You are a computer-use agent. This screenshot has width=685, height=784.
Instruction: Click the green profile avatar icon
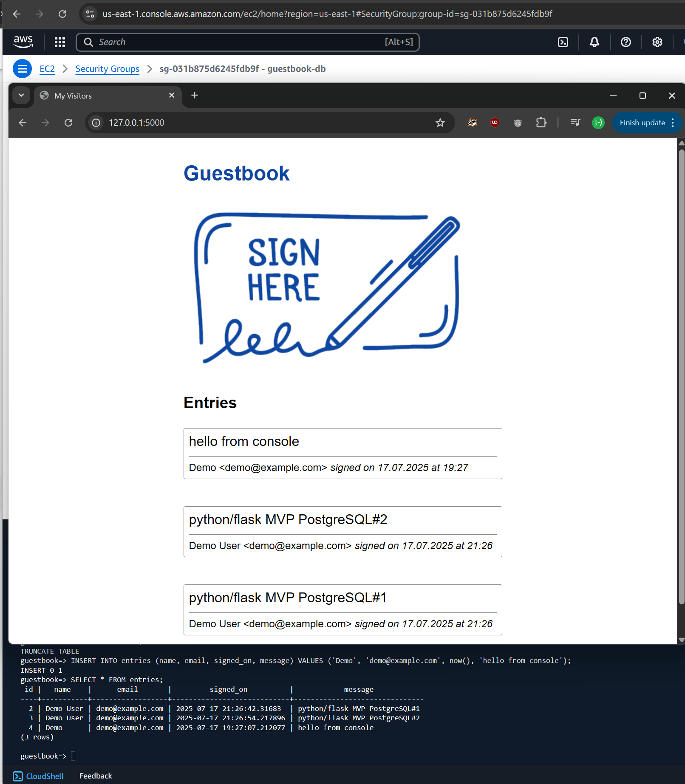598,123
